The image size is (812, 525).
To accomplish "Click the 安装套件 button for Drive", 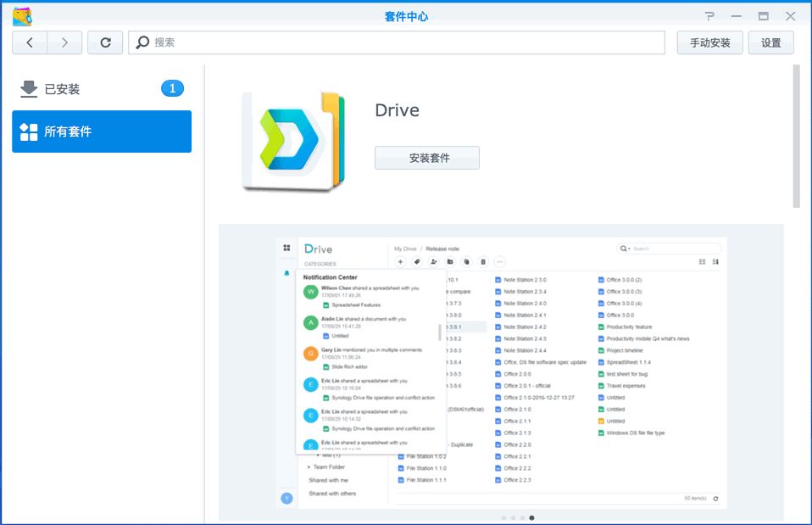I will coord(427,157).
